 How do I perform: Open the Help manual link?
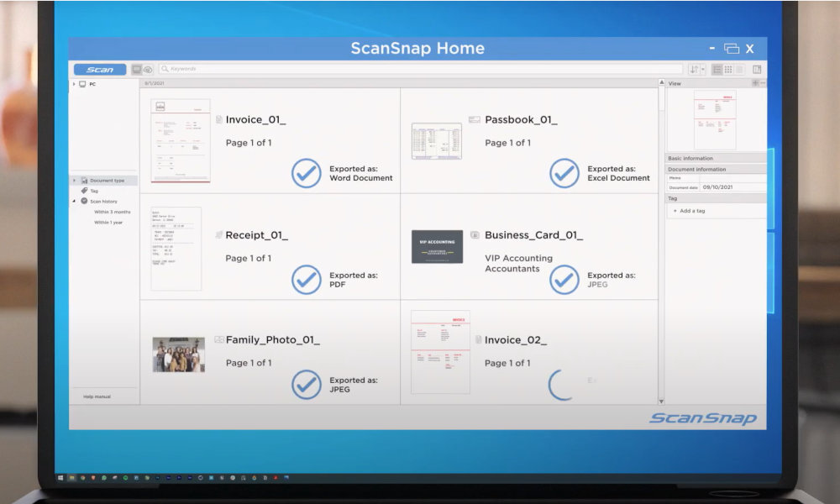(x=97, y=396)
